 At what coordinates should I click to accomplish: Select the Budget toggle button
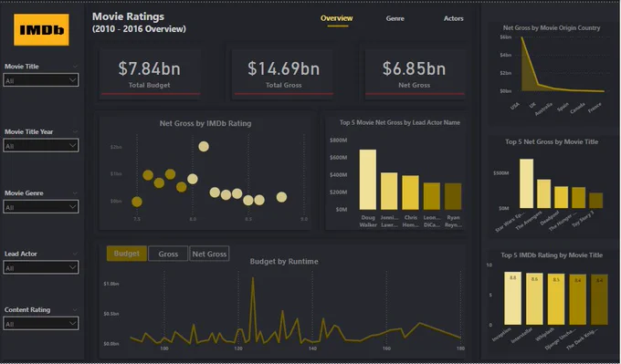click(x=127, y=254)
